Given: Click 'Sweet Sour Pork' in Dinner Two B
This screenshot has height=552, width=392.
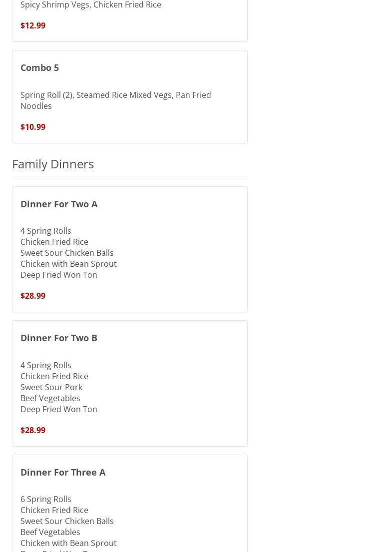Looking at the screenshot, I should click(x=51, y=387).
